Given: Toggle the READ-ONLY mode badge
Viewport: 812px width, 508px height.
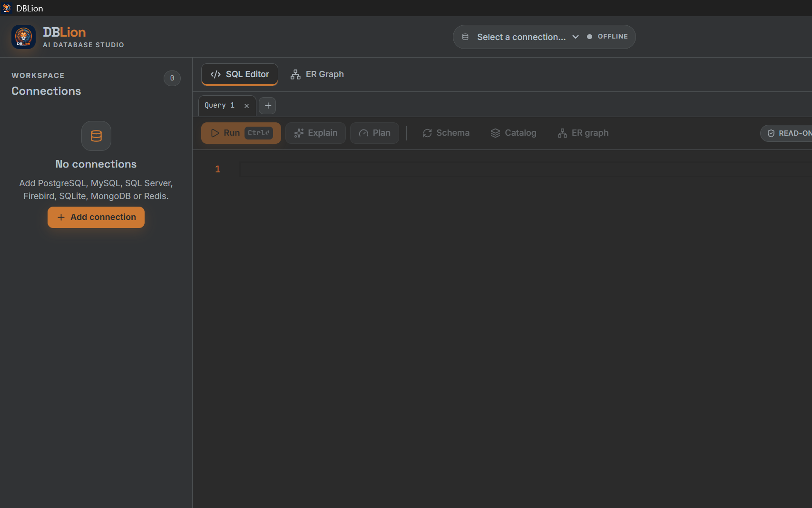Looking at the screenshot, I should point(786,133).
